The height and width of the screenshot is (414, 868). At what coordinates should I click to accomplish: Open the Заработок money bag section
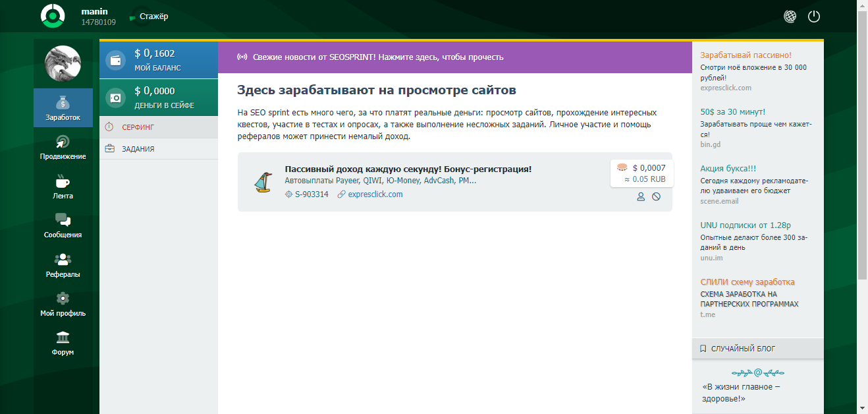tap(63, 108)
